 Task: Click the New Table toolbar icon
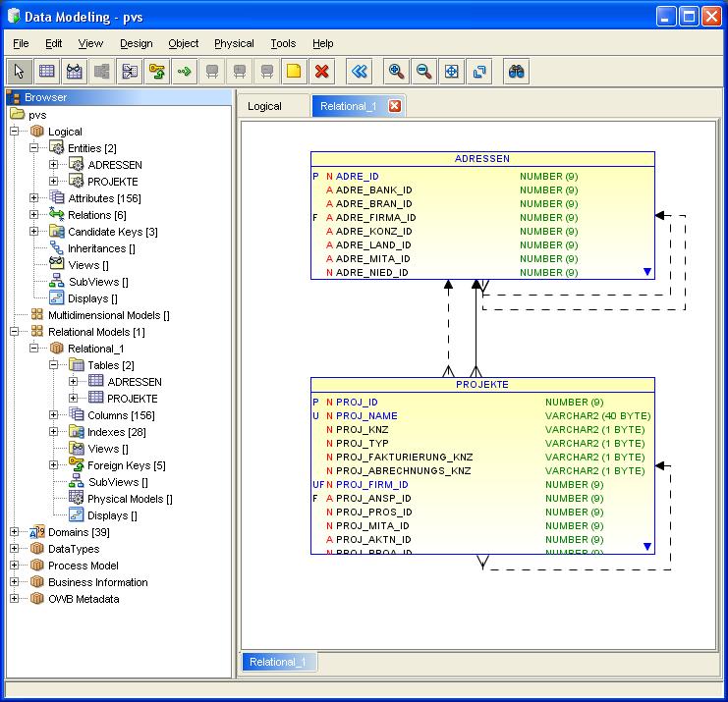(47, 72)
